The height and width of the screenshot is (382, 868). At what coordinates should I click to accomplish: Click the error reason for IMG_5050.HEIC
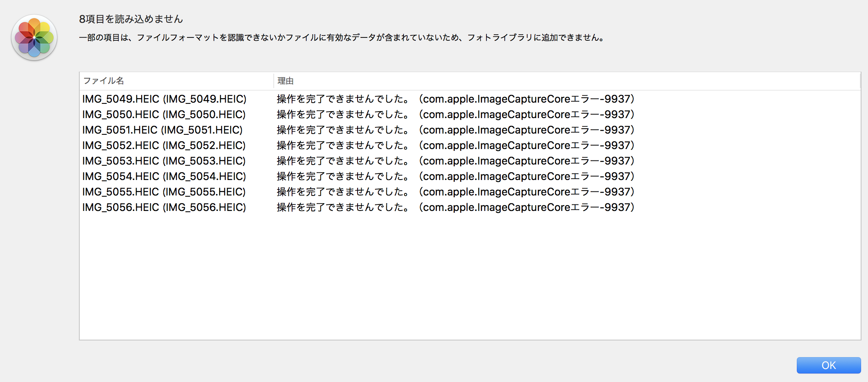pos(455,114)
